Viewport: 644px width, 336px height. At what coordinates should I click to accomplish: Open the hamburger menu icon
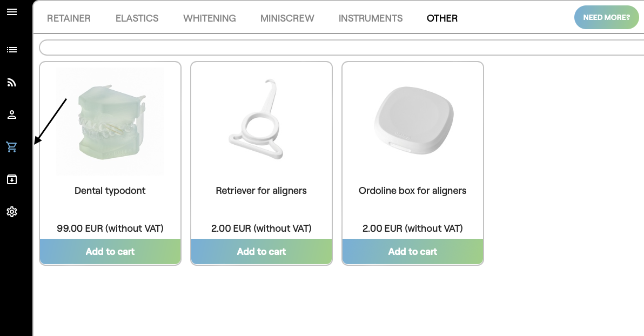point(12,11)
